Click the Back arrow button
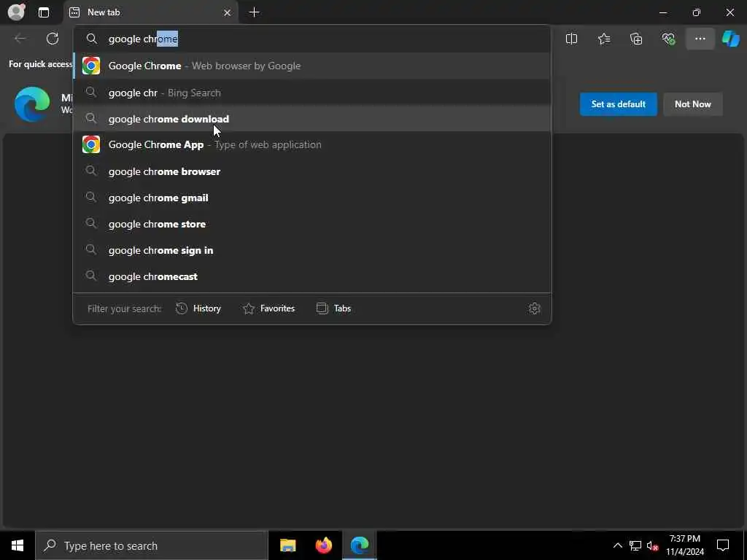 pos(20,39)
